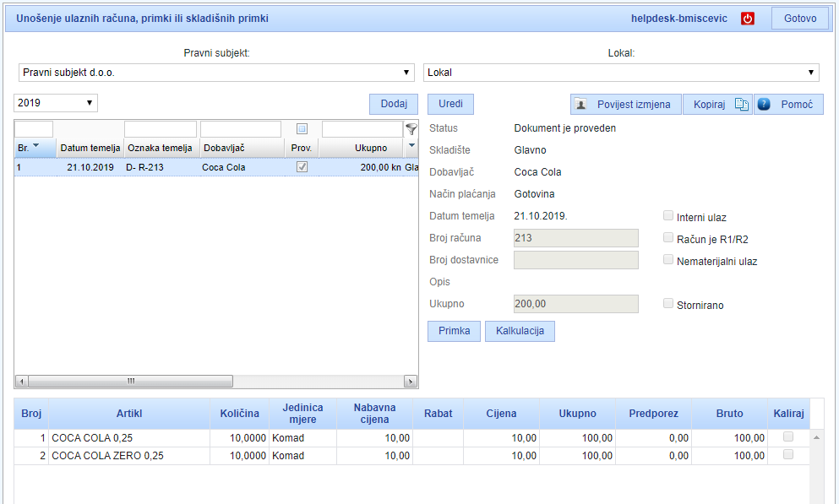Click the Dobavljač column header
This screenshot has width=839, height=504.
pos(241,148)
